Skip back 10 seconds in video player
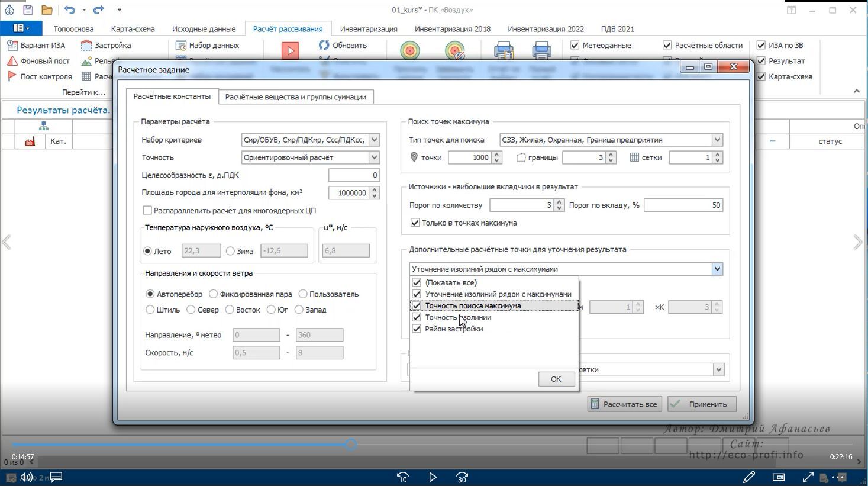868x486 pixels. pos(403,477)
